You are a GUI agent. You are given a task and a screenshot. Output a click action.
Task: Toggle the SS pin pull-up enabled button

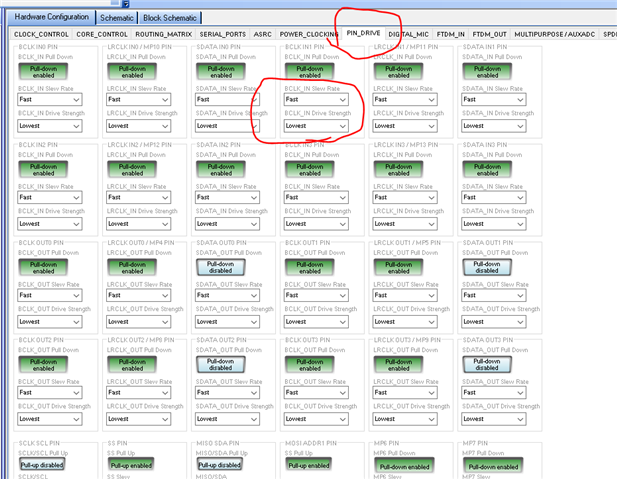(131, 465)
